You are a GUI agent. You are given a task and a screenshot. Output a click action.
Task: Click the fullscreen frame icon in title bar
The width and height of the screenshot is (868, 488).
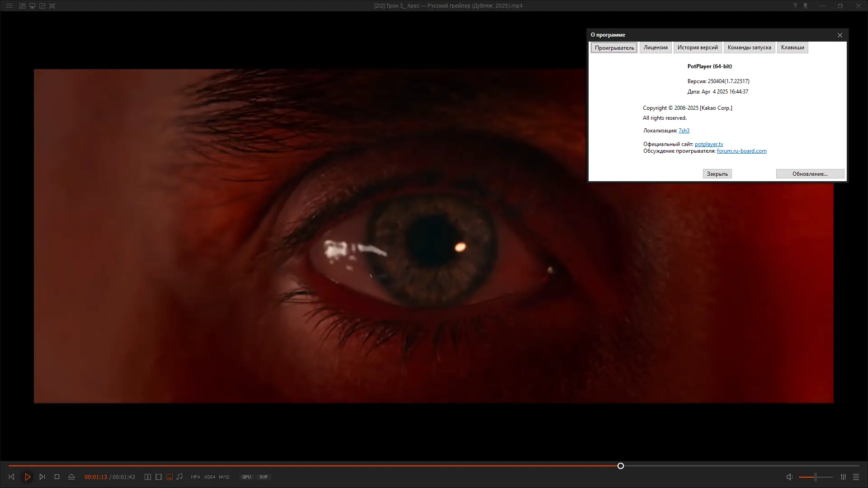52,6
